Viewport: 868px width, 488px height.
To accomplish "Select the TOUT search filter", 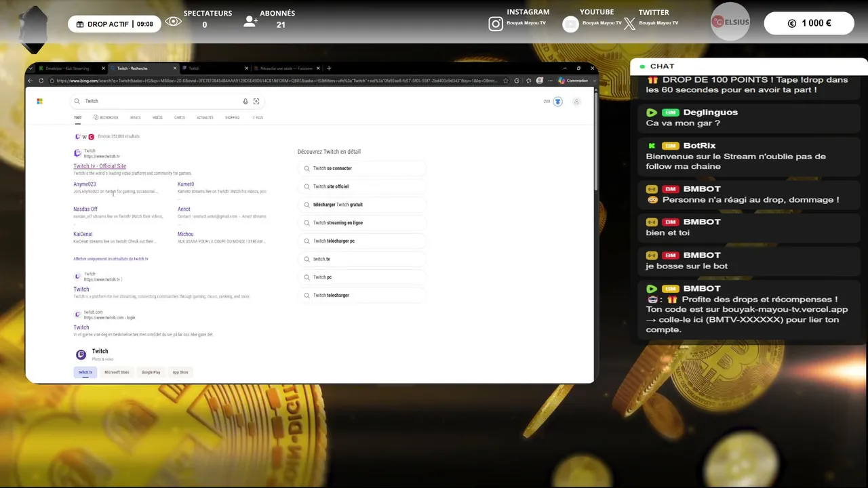I will [77, 118].
